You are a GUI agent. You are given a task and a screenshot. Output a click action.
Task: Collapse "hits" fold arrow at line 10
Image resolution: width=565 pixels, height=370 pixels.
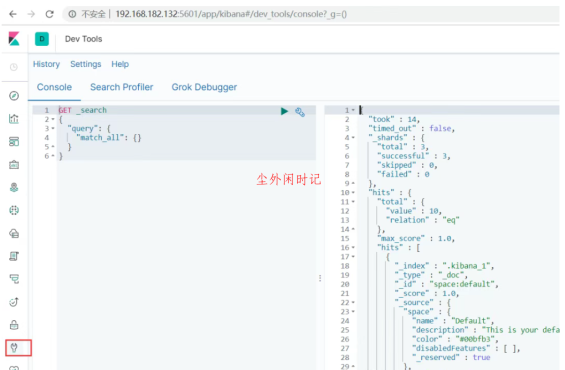coord(353,193)
